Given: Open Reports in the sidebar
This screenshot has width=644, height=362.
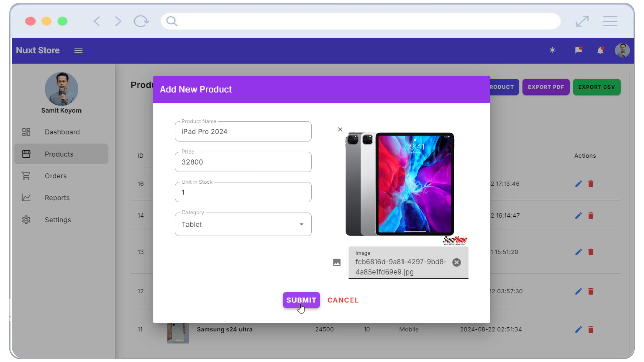Looking at the screenshot, I should coord(61,198).
